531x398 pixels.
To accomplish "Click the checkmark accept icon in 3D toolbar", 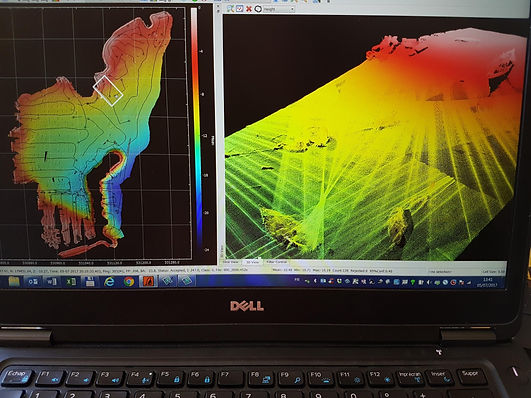I will pos(240,8).
